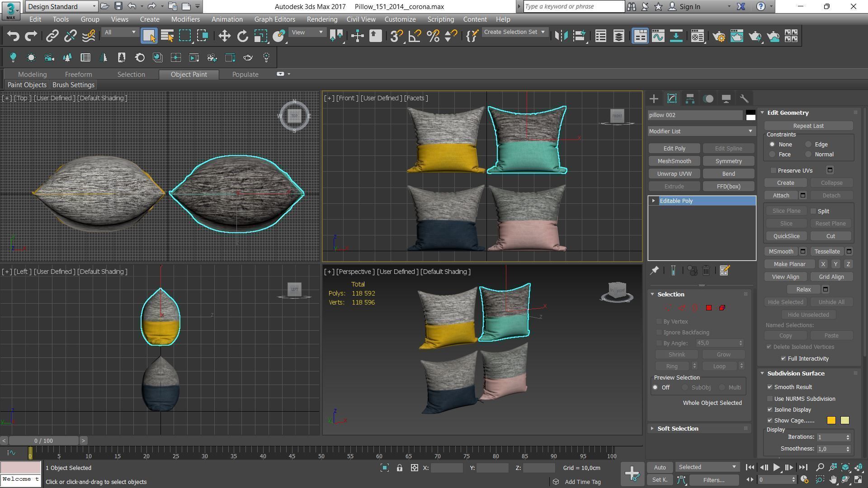
Task: Toggle 3D Snaps icon
Action: click(396, 36)
